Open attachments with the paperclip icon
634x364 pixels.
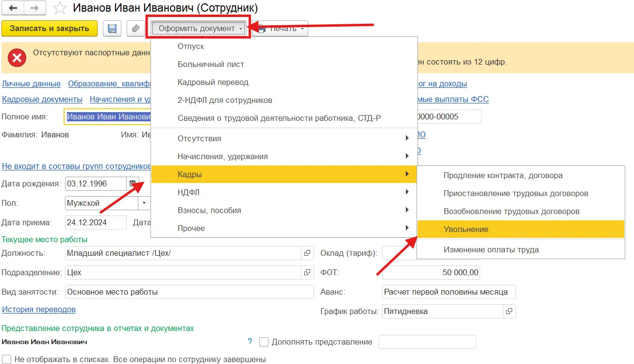coord(136,29)
